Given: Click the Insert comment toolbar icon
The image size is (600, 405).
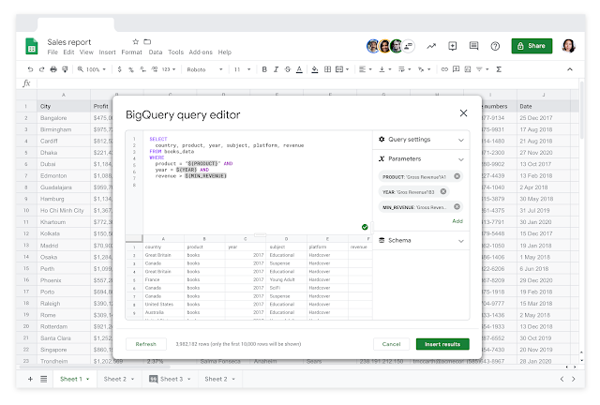Looking at the screenshot, I should (456, 69).
